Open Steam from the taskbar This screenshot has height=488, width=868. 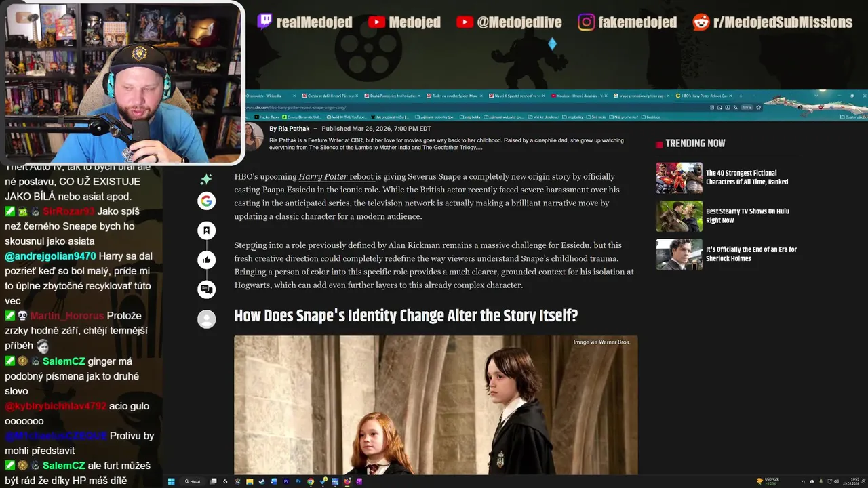261,481
